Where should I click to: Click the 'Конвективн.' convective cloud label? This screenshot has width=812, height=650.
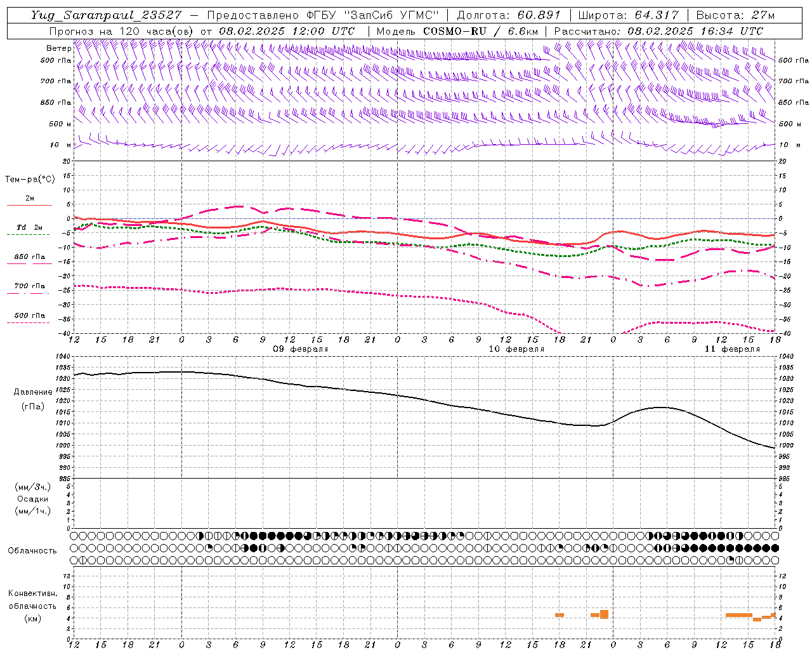point(33,594)
